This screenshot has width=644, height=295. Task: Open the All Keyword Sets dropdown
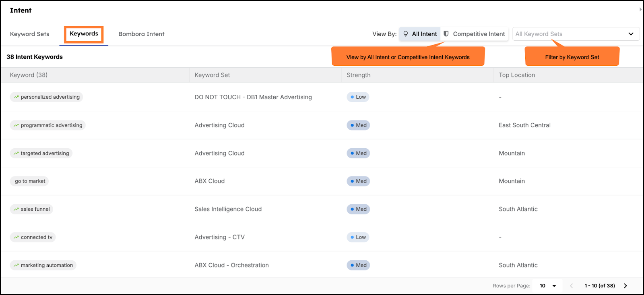tap(576, 34)
